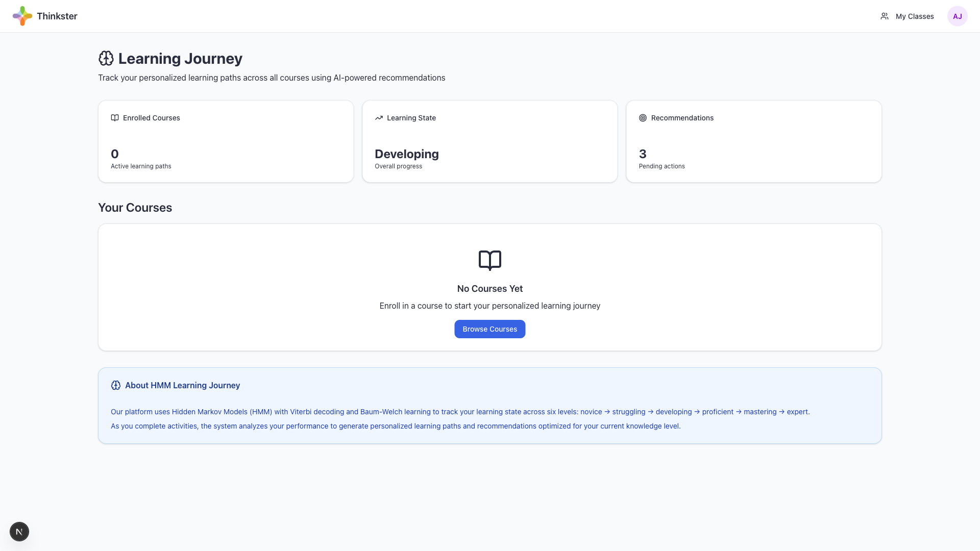The image size is (980, 551).
Task: Click the No Courses Yet heading
Action: click(x=489, y=289)
